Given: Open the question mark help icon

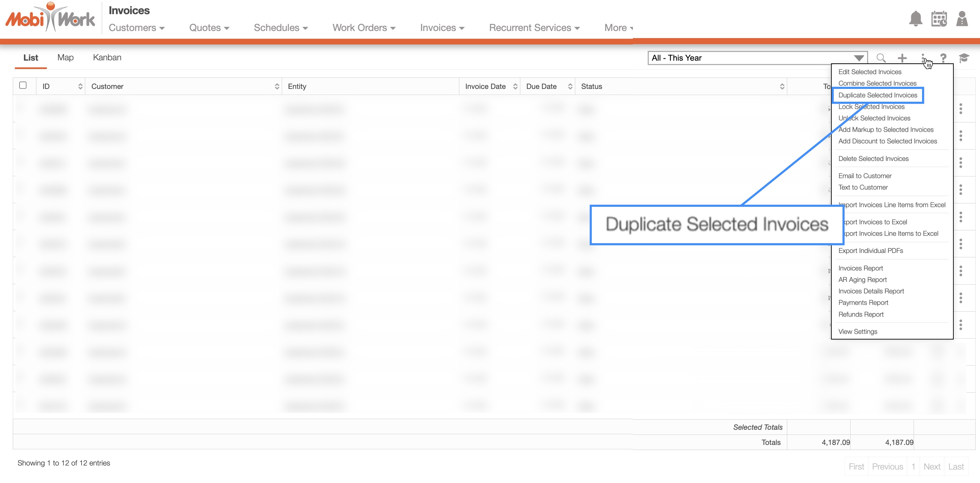Looking at the screenshot, I should coord(943,58).
